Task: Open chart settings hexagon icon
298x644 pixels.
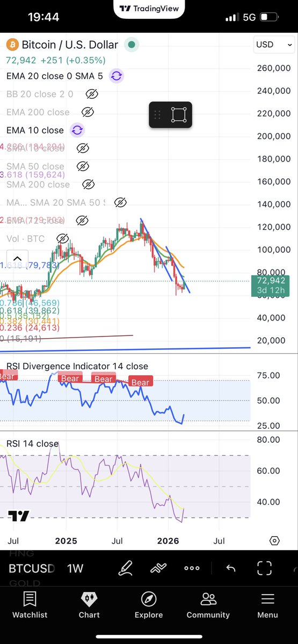Action: click(274, 540)
